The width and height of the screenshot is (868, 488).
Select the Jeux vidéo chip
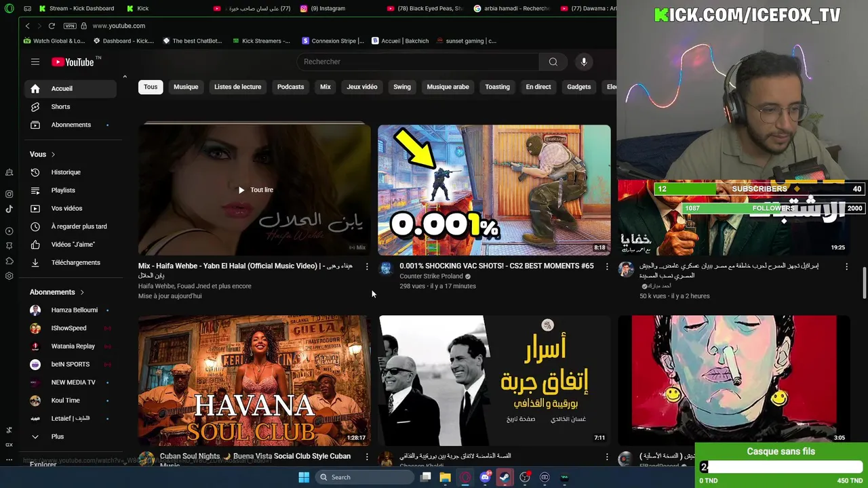pos(362,87)
